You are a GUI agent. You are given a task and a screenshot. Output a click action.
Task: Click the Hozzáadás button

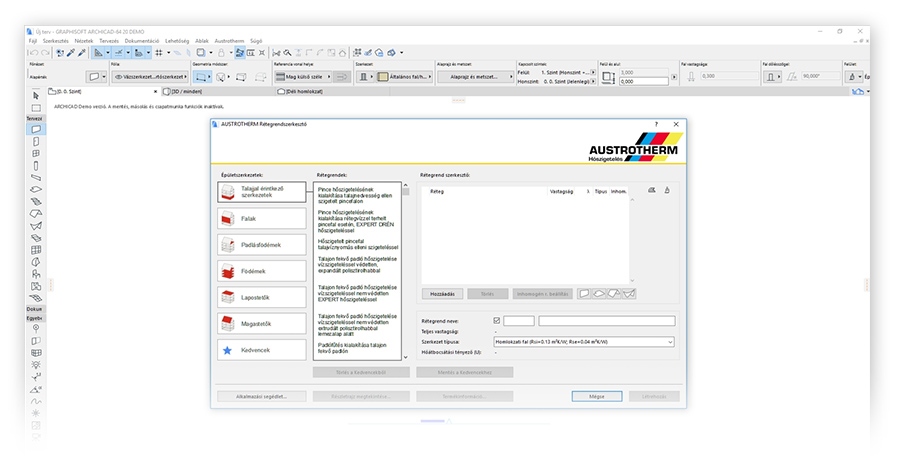tap(442, 293)
